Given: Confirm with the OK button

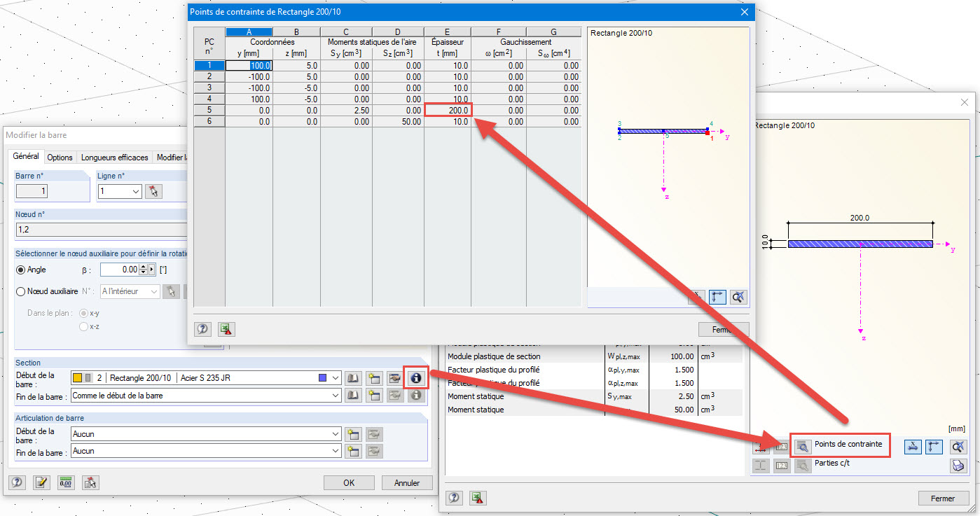Looking at the screenshot, I should tap(349, 482).
